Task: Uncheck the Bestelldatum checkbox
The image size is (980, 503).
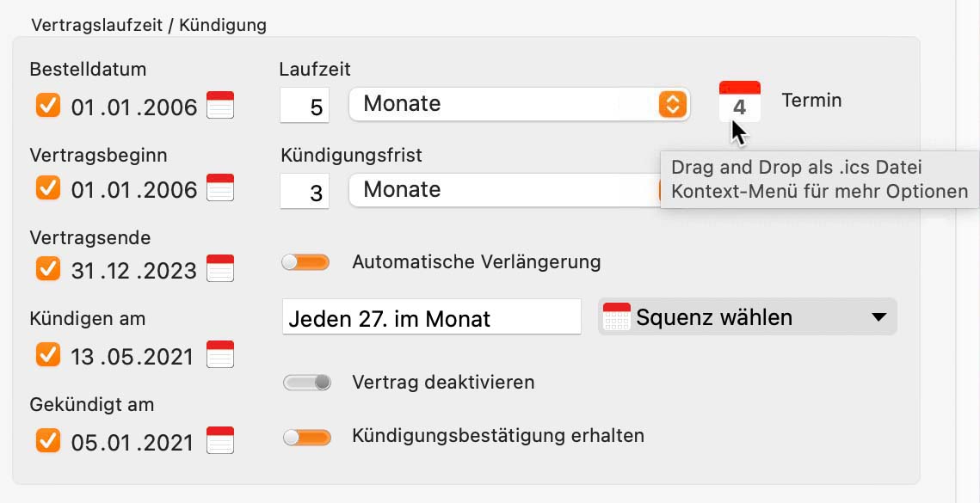Action: tap(48, 105)
